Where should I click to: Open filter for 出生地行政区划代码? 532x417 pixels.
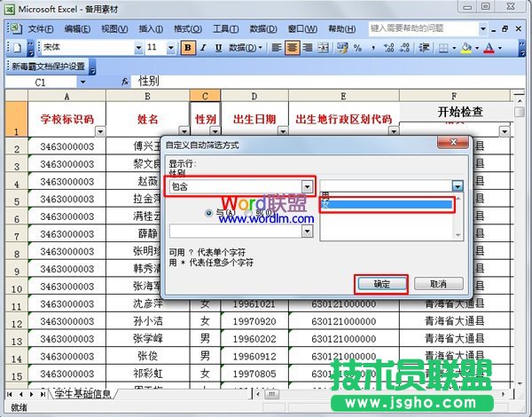[394, 131]
